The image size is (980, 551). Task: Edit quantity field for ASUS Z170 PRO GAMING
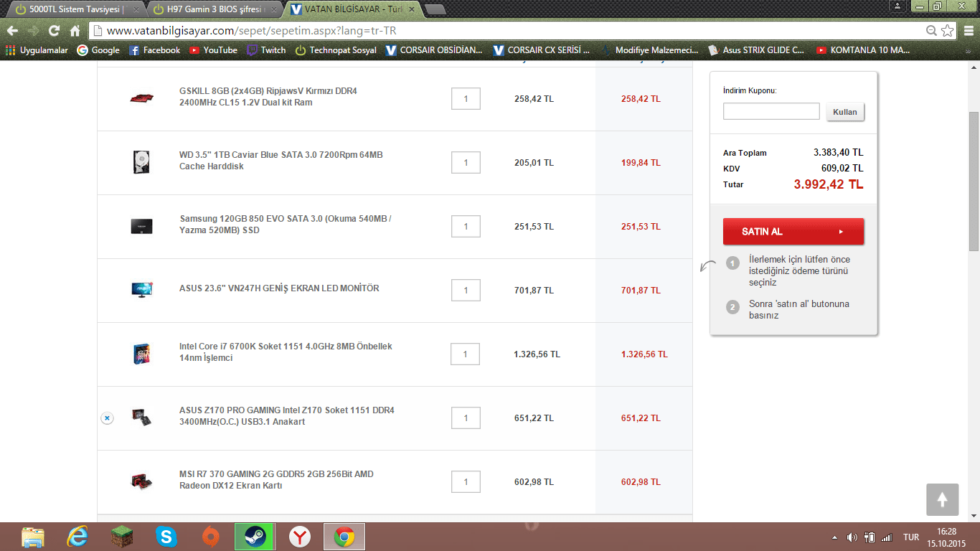tap(466, 418)
